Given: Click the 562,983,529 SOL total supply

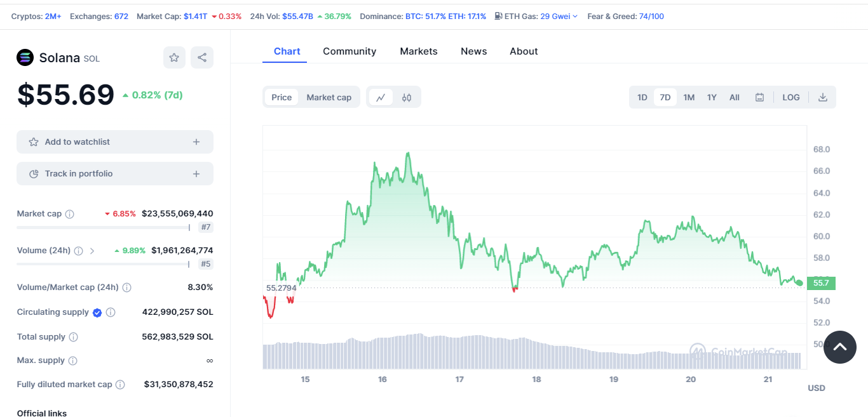Looking at the screenshot, I should click(178, 337).
